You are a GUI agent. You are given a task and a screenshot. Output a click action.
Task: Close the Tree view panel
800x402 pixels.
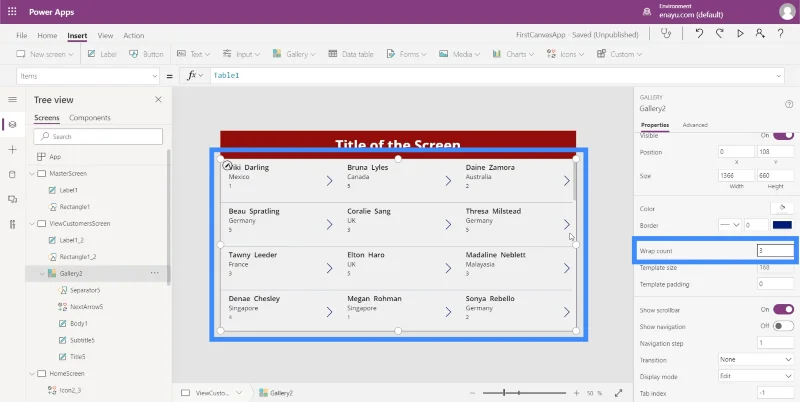tap(158, 99)
